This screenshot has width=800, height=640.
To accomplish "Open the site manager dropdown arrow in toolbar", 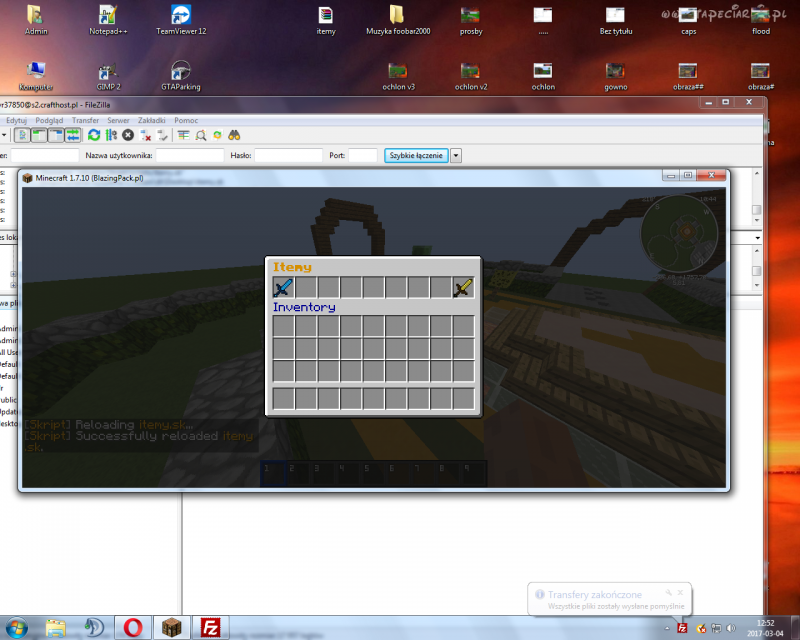I will (4, 135).
